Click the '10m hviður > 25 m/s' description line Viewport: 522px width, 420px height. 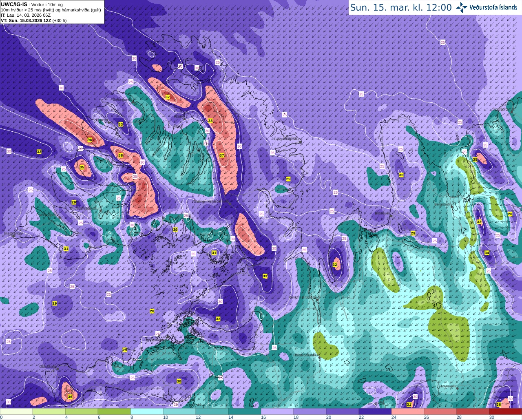point(51,10)
